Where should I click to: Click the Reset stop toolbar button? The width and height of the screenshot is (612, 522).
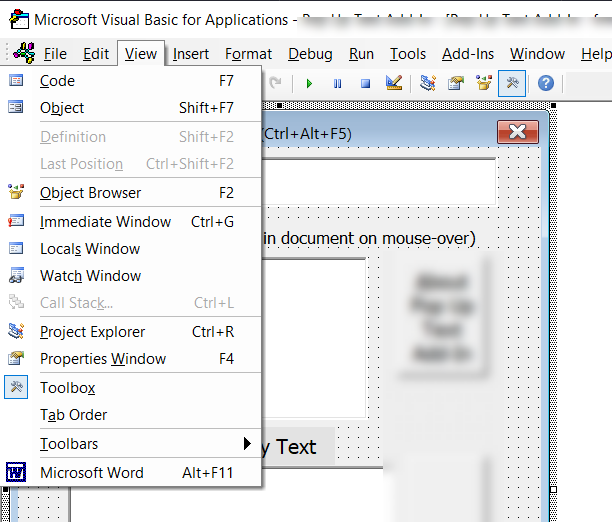pos(365,84)
